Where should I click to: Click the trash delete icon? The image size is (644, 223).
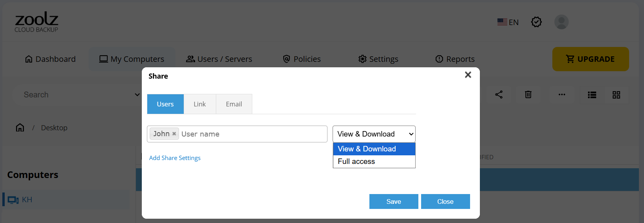528,95
